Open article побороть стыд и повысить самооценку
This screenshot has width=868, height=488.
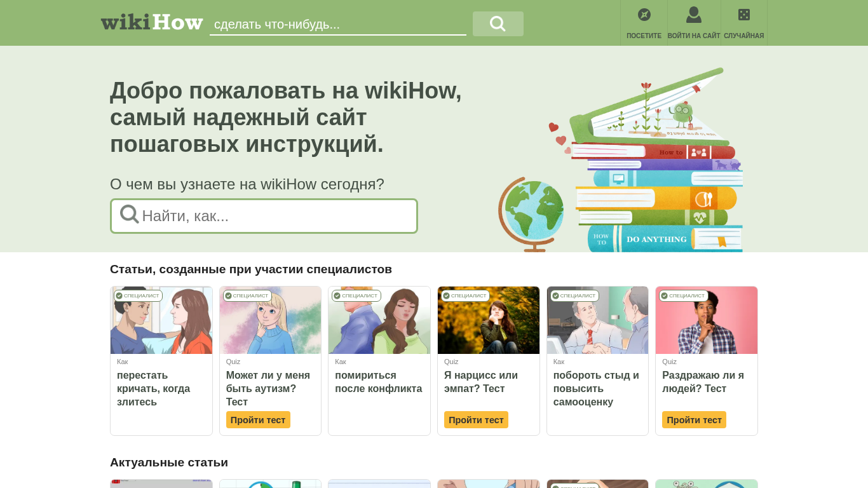[x=597, y=388]
